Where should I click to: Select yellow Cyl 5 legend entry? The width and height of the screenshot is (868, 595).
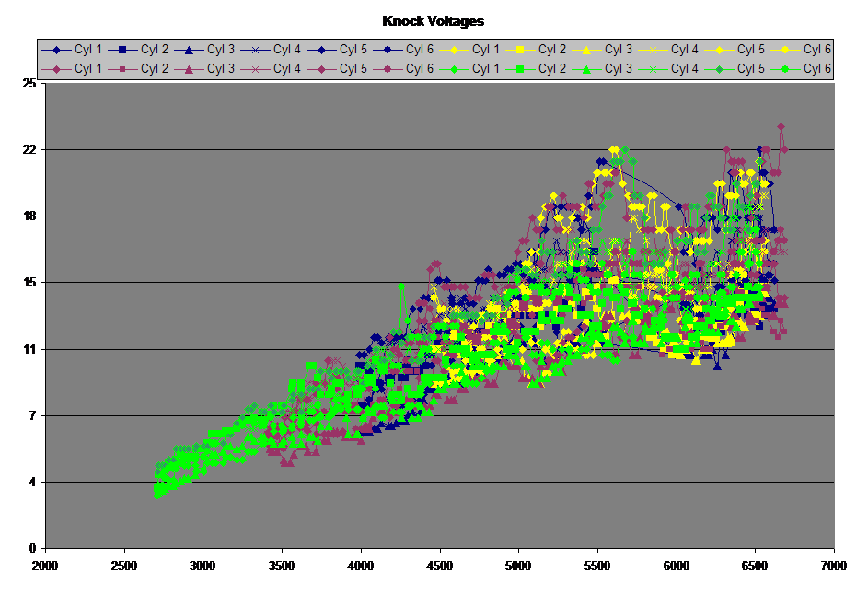[735, 50]
